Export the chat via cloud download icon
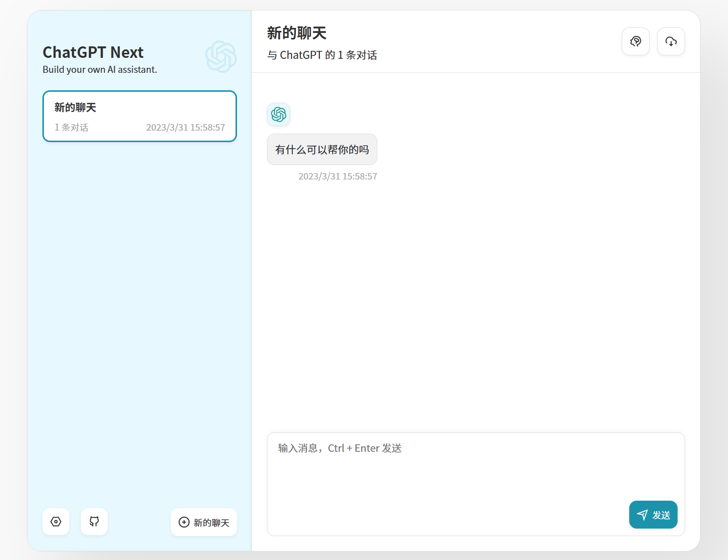This screenshot has height=560, width=728. tap(671, 41)
